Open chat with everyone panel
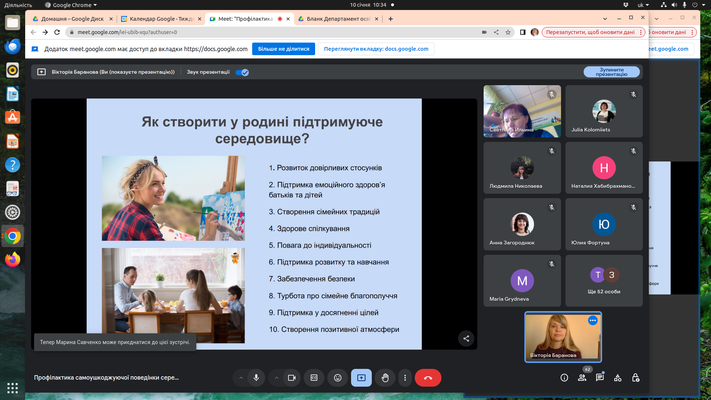The height and width of the screenshot is (400, 711). (600, 378)
